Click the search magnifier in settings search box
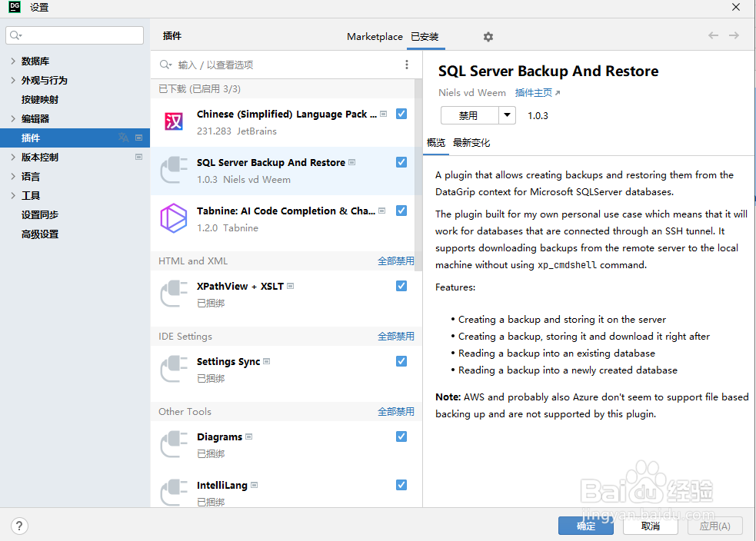The height and width of the screenshot is (541, 756). [x=15, y=35]
